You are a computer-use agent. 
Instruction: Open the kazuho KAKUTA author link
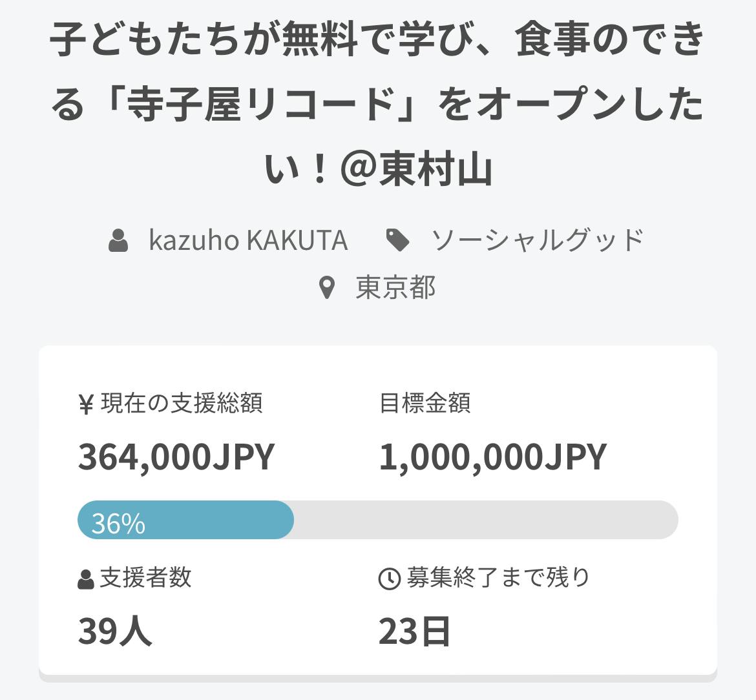tap(248, 240)
